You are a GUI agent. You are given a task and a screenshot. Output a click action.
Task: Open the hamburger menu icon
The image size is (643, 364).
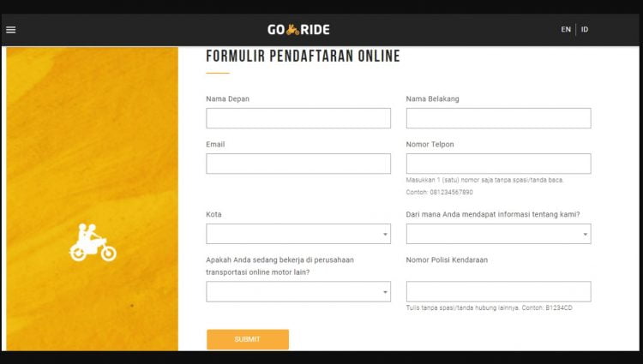pyautogui.click(x=11, y=29)
